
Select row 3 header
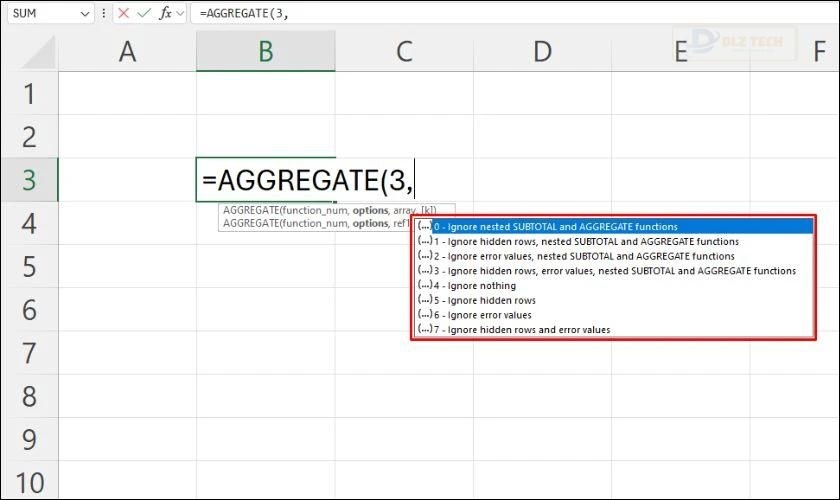click(29, 180)
